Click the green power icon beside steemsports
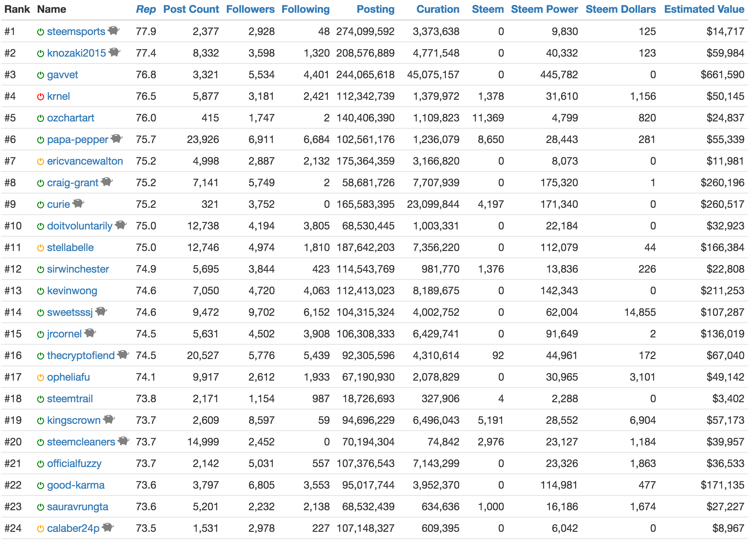 (x=41, y=32)
